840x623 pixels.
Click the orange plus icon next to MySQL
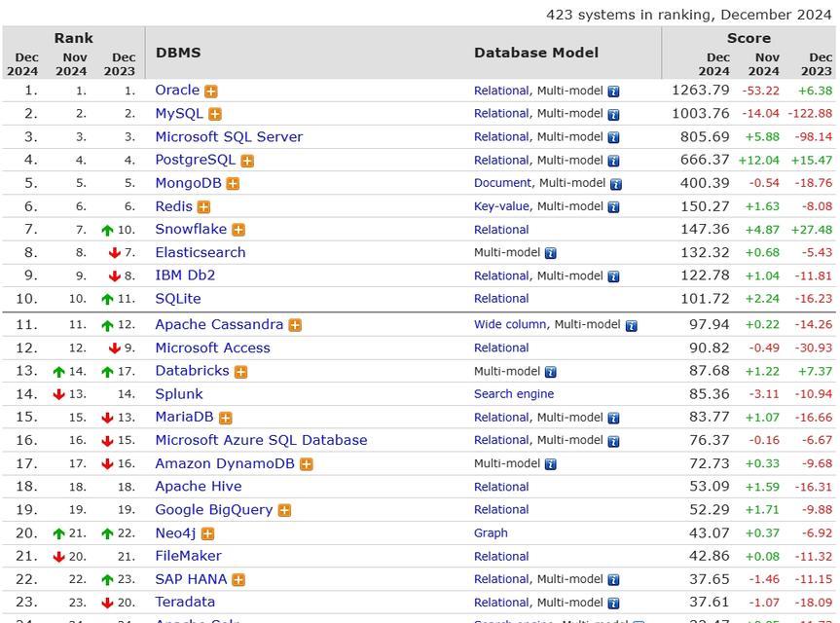tap(215, 115)
